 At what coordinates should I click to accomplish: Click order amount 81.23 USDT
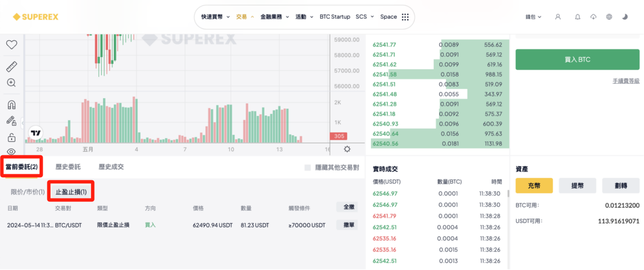[255, 225]
